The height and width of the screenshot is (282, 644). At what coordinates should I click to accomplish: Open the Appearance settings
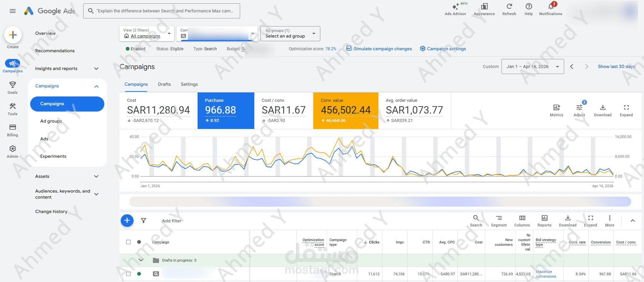[x=484, y=9]
